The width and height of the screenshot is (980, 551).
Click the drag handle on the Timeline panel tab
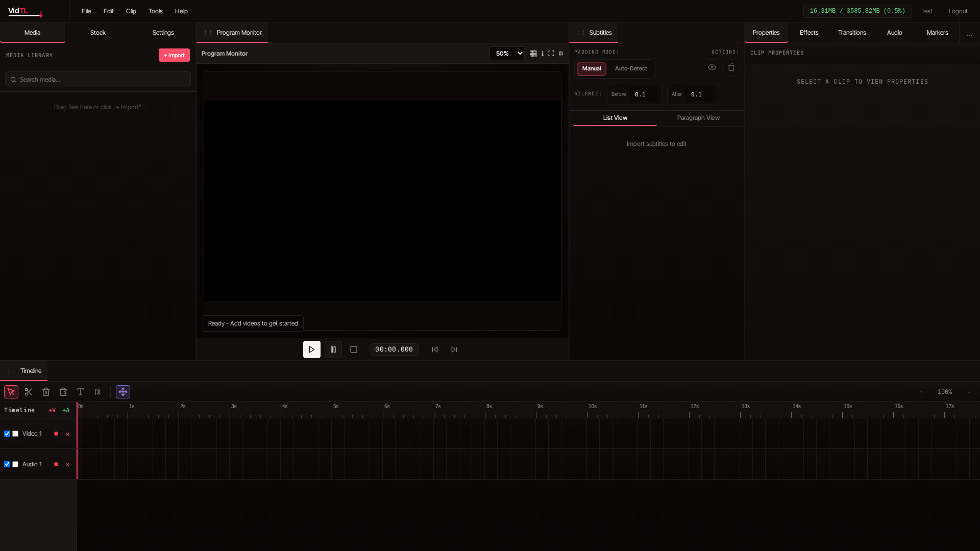[x=11, y=371]
